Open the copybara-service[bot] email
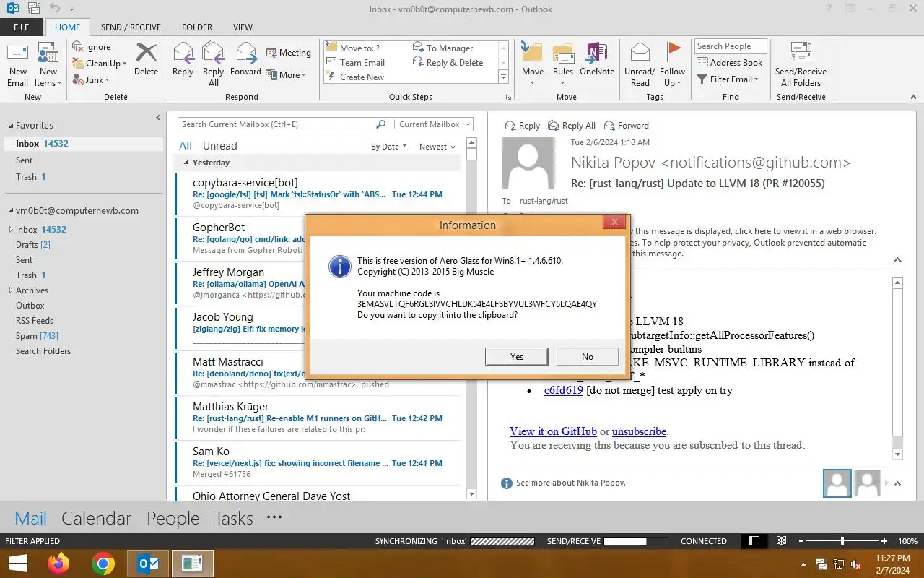This screenshot has height=578, width=924. tap(318, 194)
